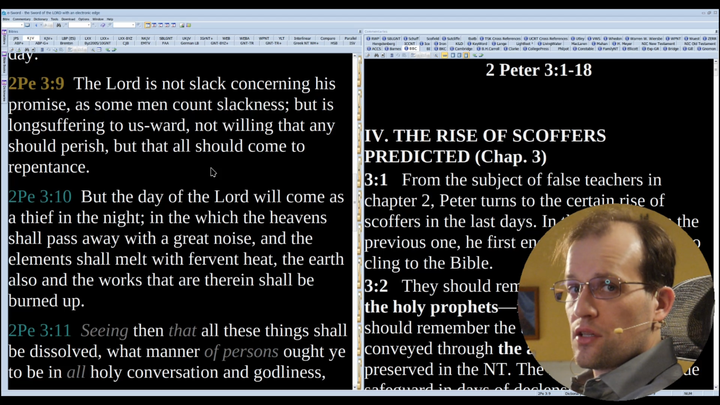720x405 pixels.
Task: Click the 2Pe 3:9 status bar entry
Action: [544, 394]
